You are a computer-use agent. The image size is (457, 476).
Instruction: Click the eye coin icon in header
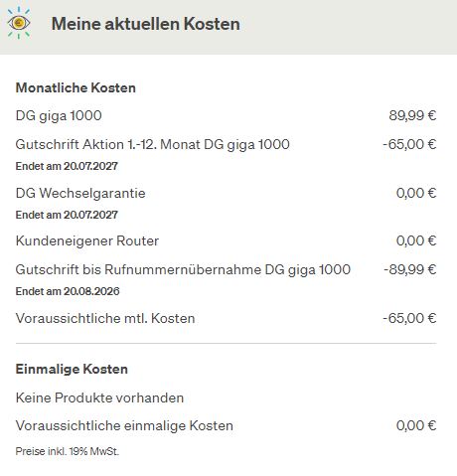coord(19,23)
